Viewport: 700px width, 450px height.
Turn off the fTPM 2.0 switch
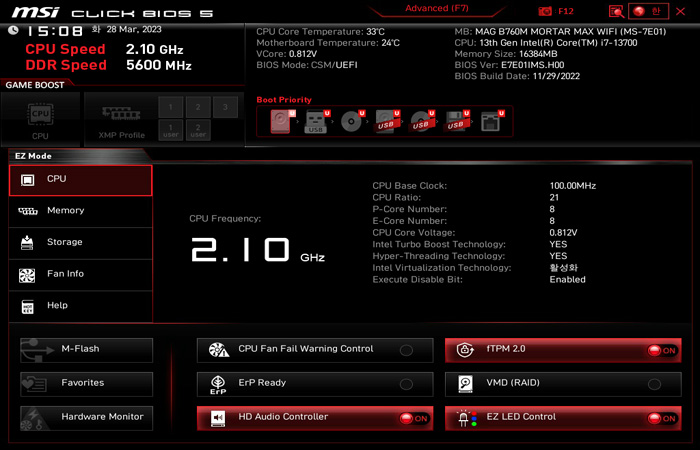662,350
